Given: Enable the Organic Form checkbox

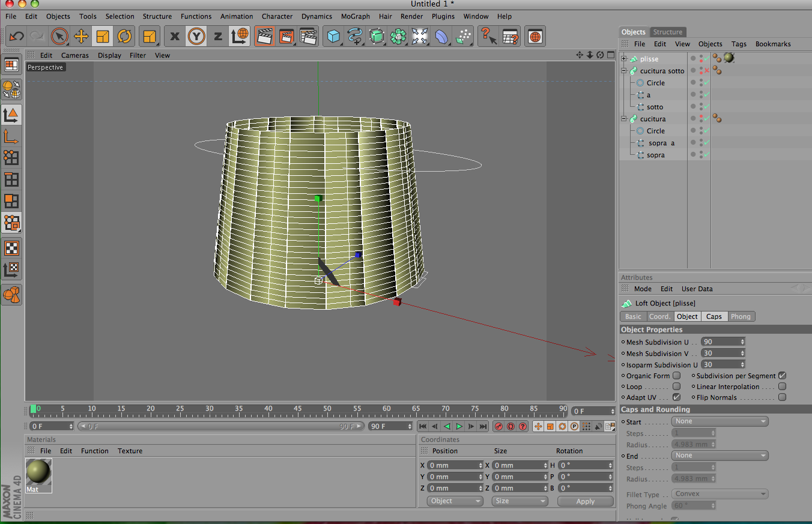Looking at the screenshot, I should (676, 376).
